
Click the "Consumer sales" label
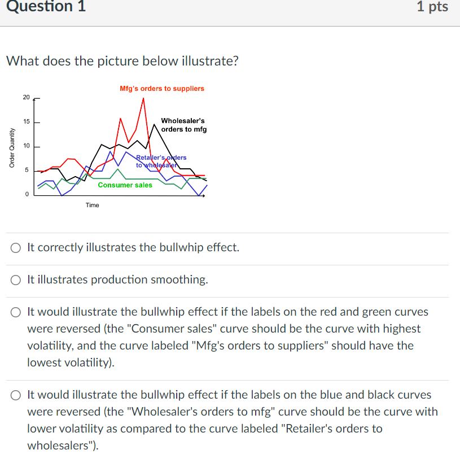[125, 185]
